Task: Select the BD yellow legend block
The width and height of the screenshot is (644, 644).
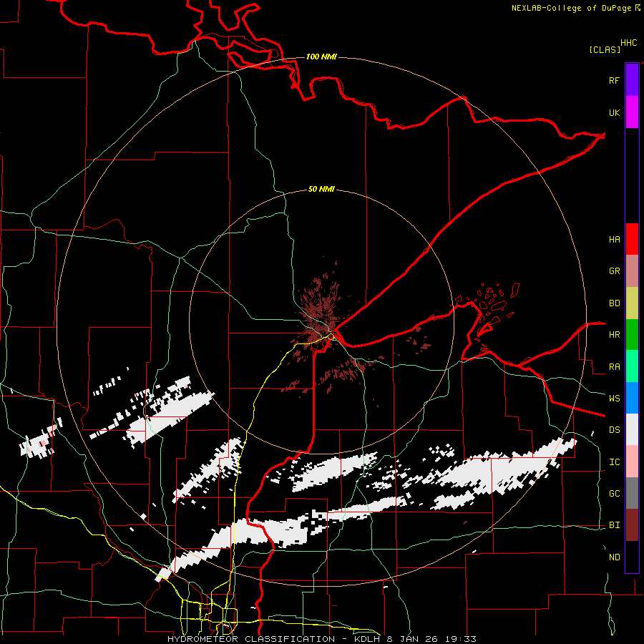Action: [x=632, y=303]
